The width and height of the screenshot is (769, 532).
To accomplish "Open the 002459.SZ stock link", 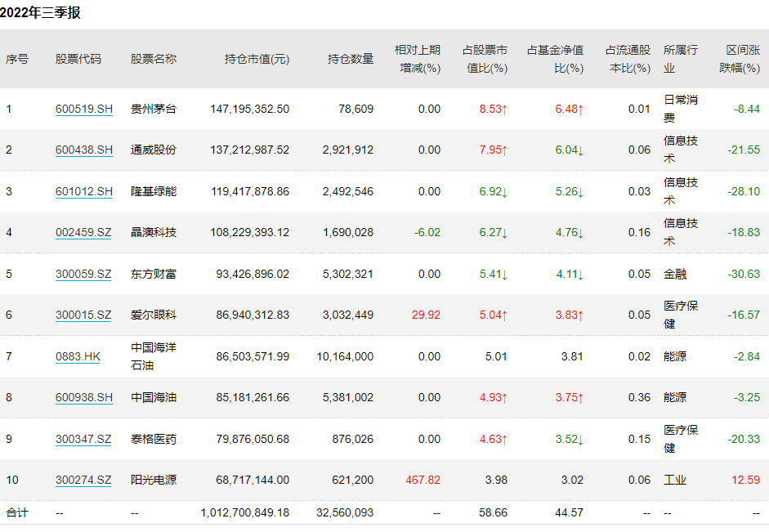I will coord(83,232).
